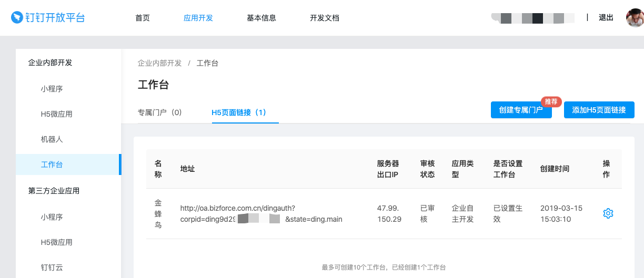This screenshot has width=644, height=278.
Task: Click the 退出 logout link
Action: click(x=606, y=18)
